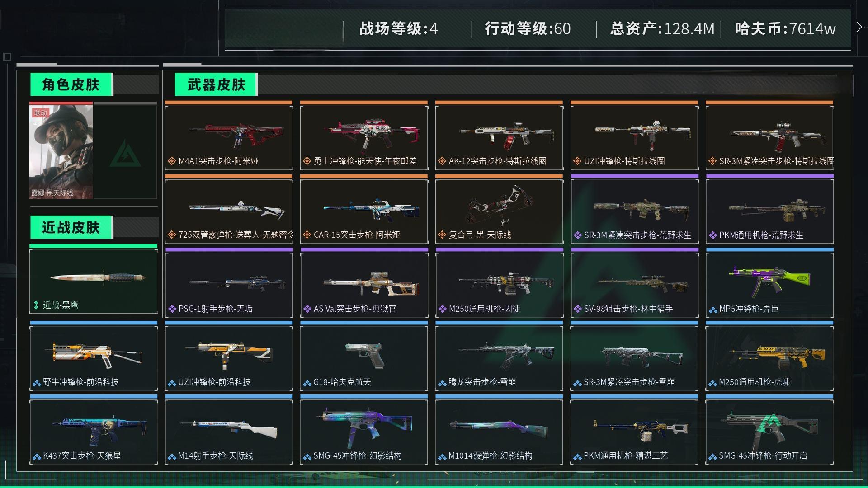
Task: Select the MP5冲锋枪-弄臣 green skin
Action: pos(769,285)
